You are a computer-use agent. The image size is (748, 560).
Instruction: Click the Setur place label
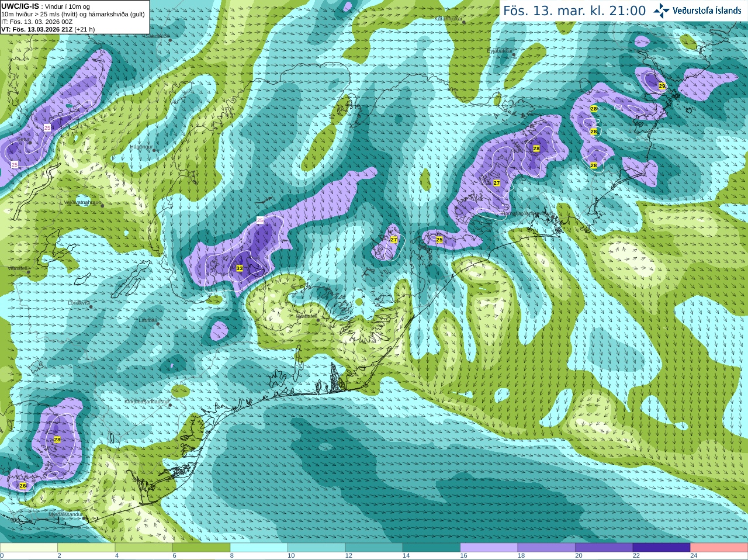[23, 139]
